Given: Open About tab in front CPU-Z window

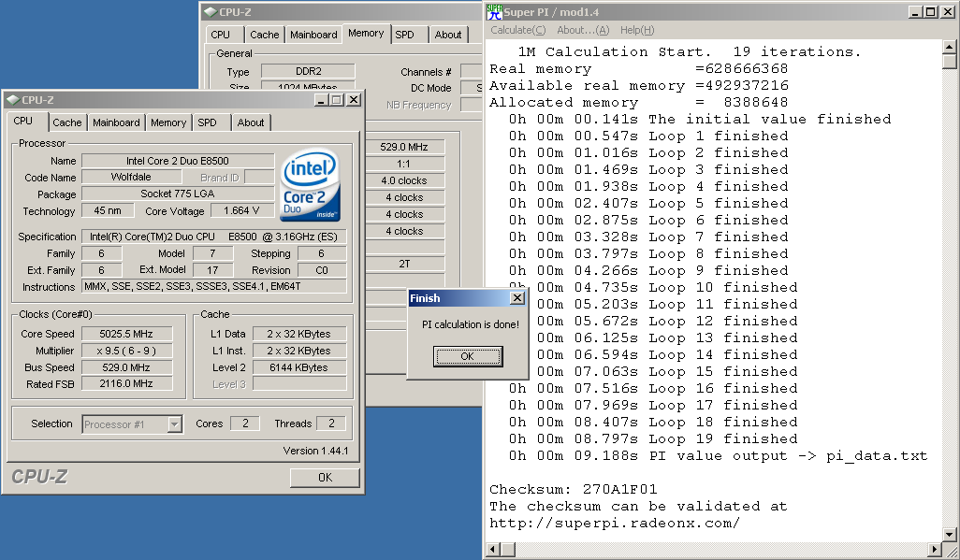Looking at the screenshot, I should tap(251, 122).
